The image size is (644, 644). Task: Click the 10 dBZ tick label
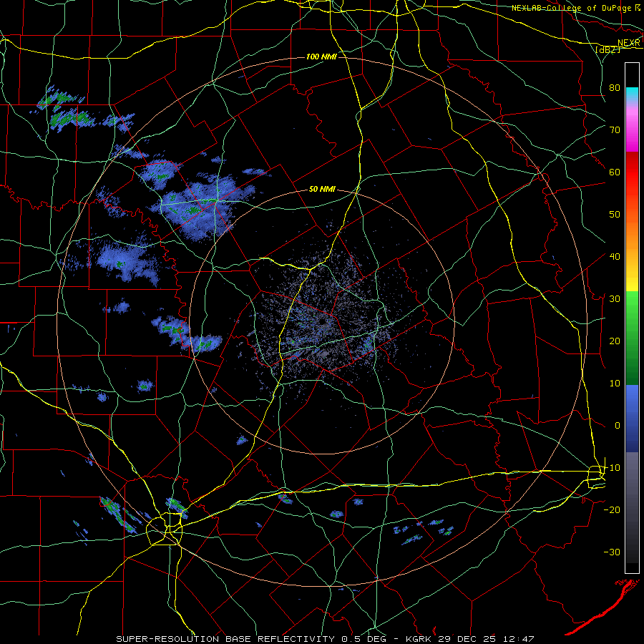coord(615,384)
